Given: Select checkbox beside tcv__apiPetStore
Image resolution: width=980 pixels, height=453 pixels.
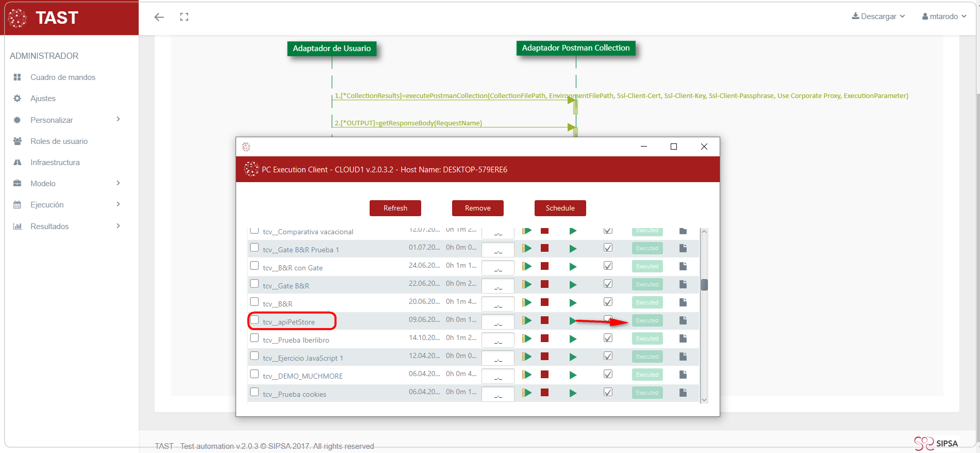Looking at the screenshot, I should (254, 320).
